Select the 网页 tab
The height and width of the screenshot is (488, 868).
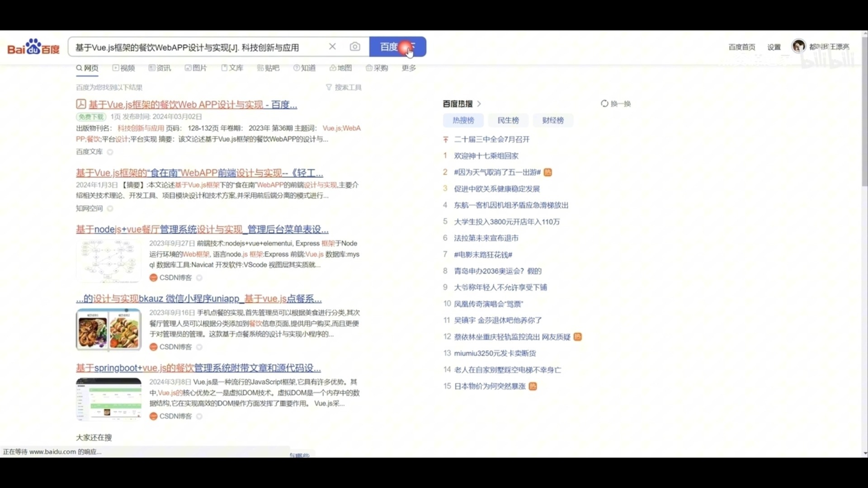point(87,68)
